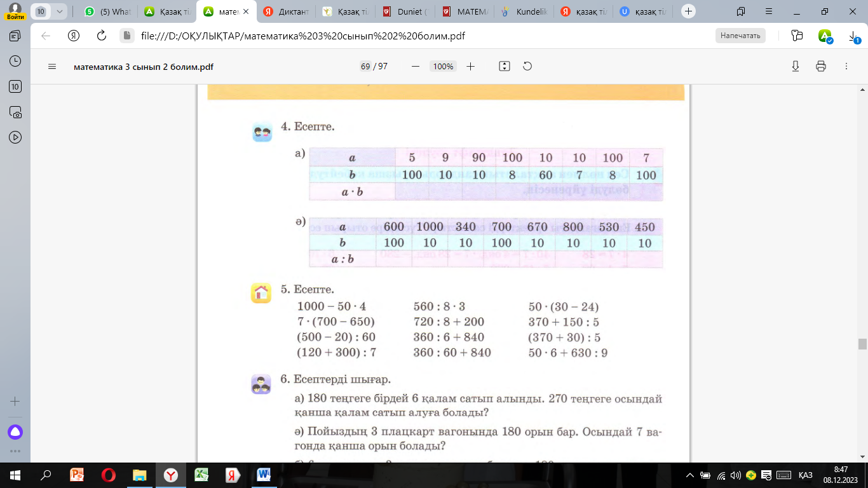Viewport: 868px width, 488px height.
Task: Click the file page icon beside the URL
Action: (x=126, y=36)
